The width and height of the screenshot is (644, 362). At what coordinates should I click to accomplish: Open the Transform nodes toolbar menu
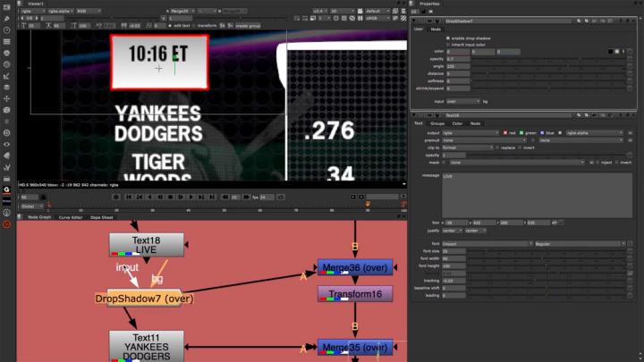coord(6,99)
